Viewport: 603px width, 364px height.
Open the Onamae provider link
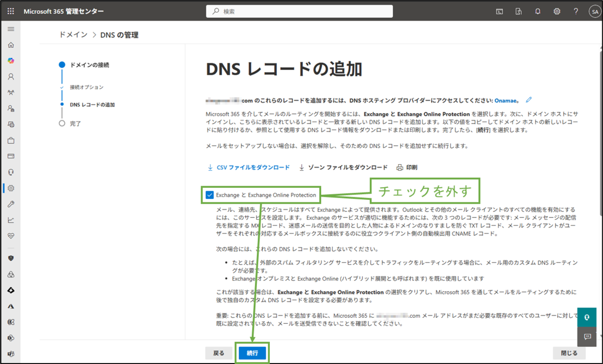[x=507, y=100]
